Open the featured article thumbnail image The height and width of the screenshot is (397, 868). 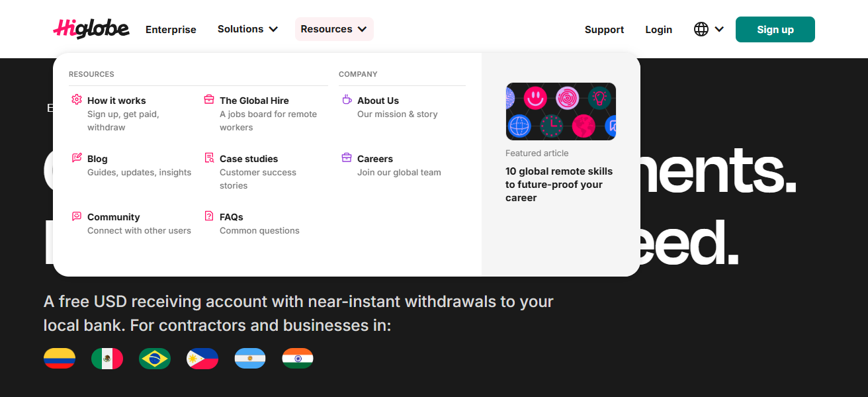560,111
